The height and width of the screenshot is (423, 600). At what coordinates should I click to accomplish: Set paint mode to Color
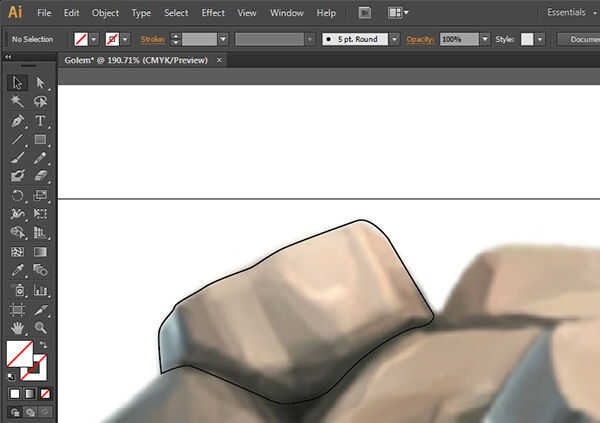tap(15, 394)
